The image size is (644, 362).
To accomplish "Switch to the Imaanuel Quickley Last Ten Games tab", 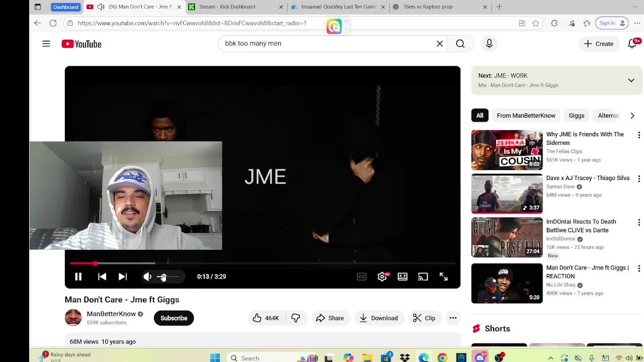I will (x=339, y=7).
